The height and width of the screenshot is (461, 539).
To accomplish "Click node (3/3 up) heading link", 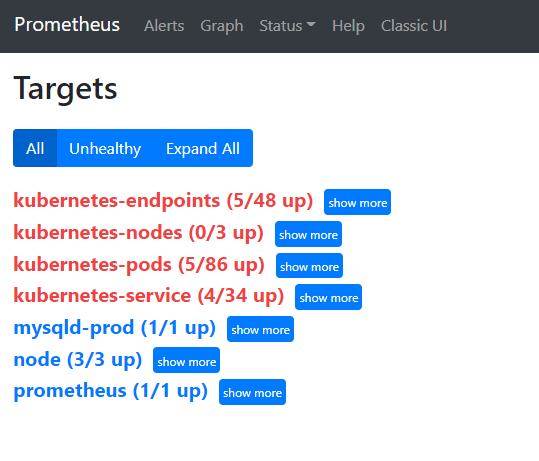I will pos(78,360).
